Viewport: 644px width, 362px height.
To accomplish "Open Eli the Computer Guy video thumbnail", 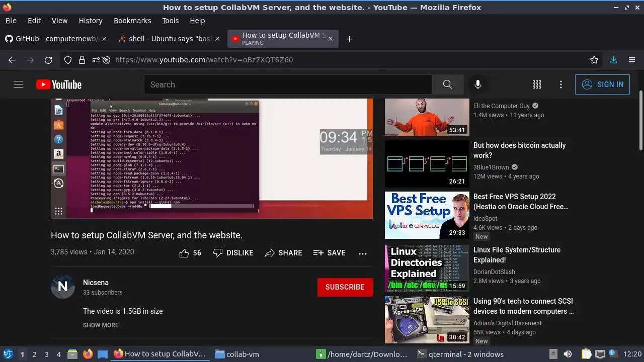I will [427, 117].
